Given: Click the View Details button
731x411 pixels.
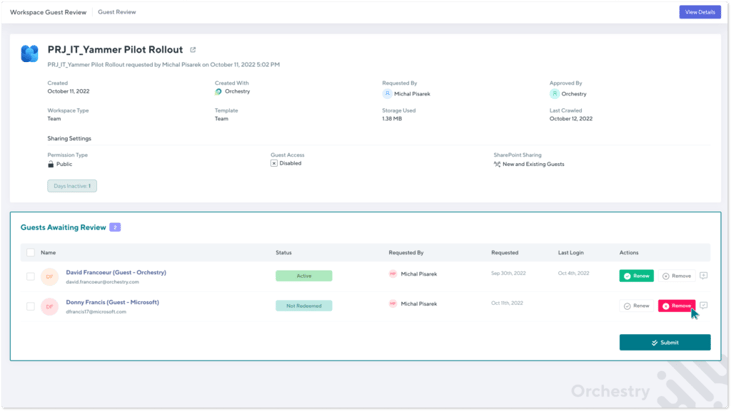Looking at the screenshot, I should point(700,12).
